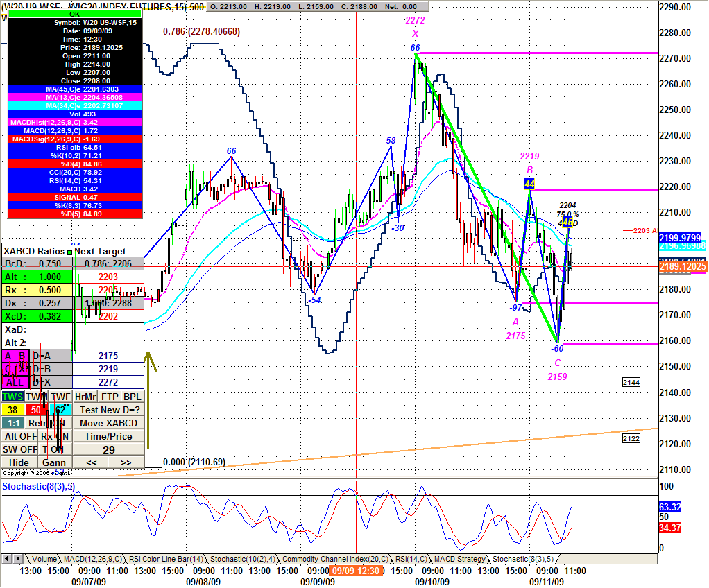Click the FTP button
Screen dimensions: 709x588
[109, 397]
